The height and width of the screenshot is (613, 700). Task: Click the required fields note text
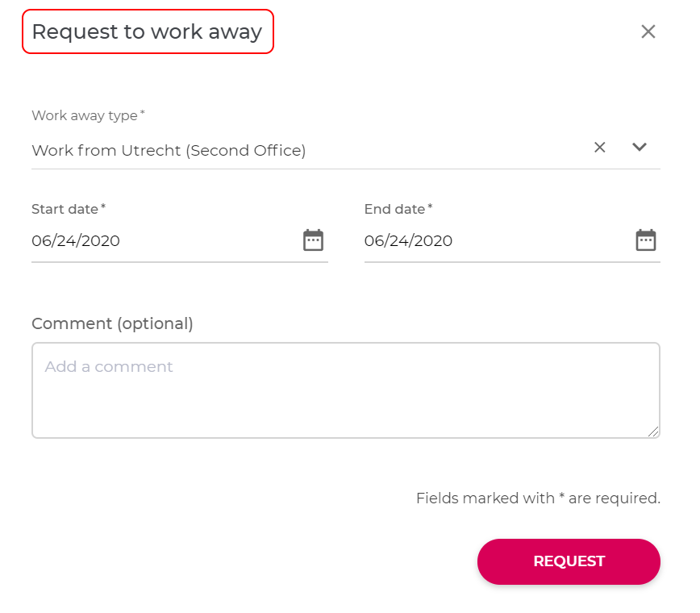[538, 498]
